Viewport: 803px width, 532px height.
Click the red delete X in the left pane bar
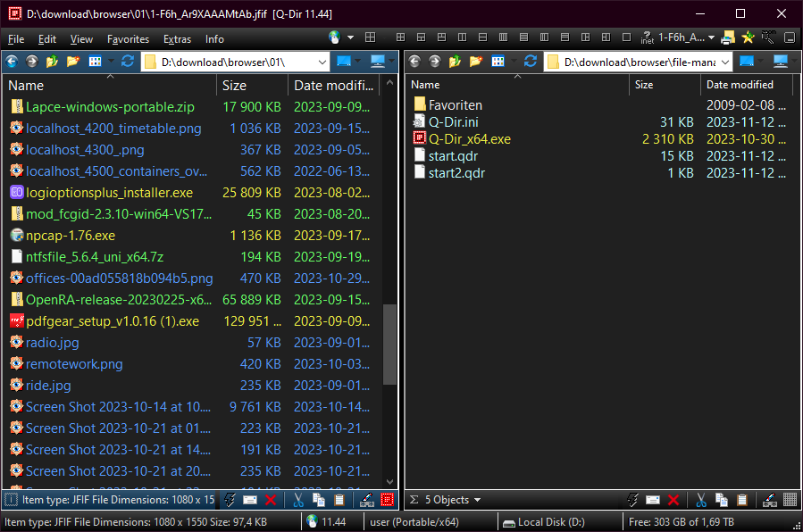(x=271, y=500)
